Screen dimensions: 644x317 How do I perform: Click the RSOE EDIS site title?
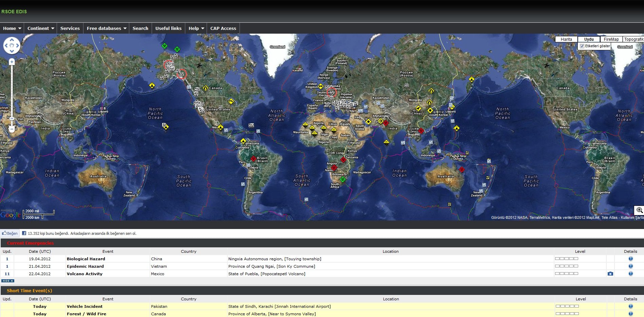tap(14, 12)
